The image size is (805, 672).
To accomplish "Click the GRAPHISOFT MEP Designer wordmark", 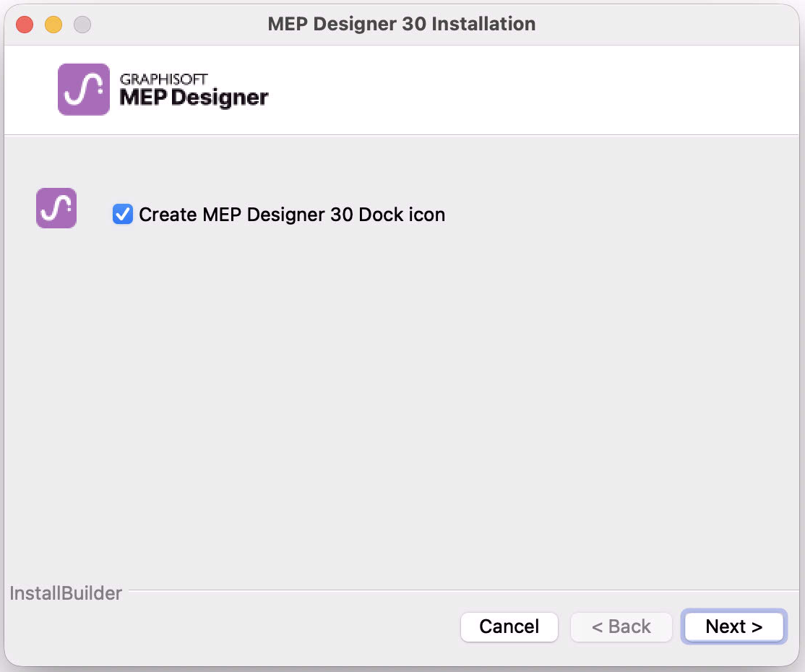I will [x=194, y=90].
